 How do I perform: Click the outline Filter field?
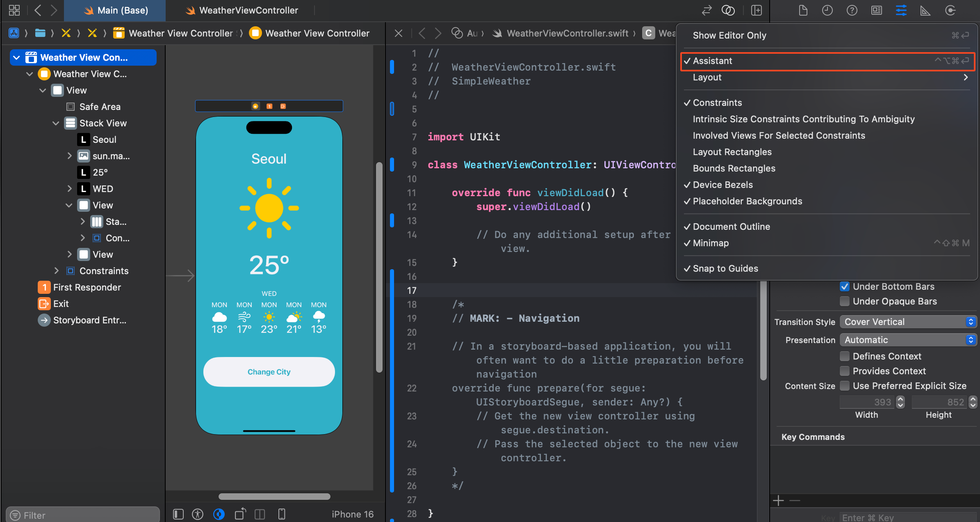82,515
